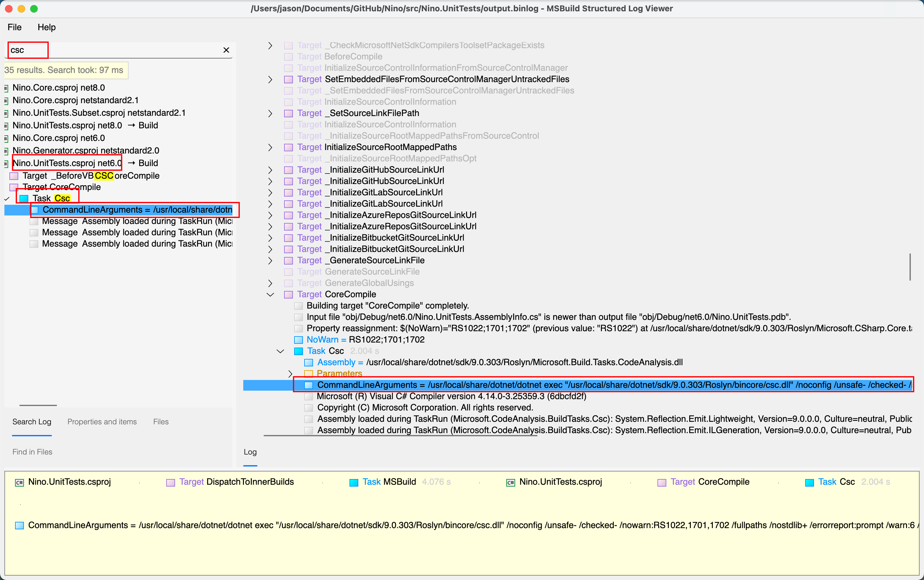
Task: Click the Task Csc 2.004 s breadcrumb
Action: [854, 482]
